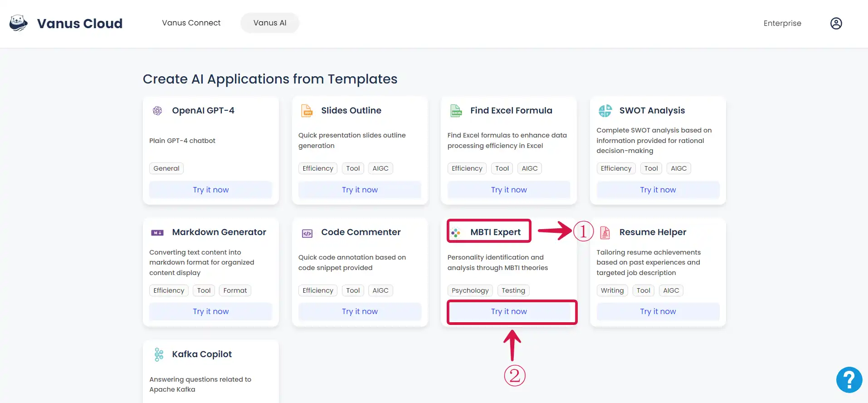
Task: Click the 'Quick presentation slides outline generation' text
Action: pos(352,140)
